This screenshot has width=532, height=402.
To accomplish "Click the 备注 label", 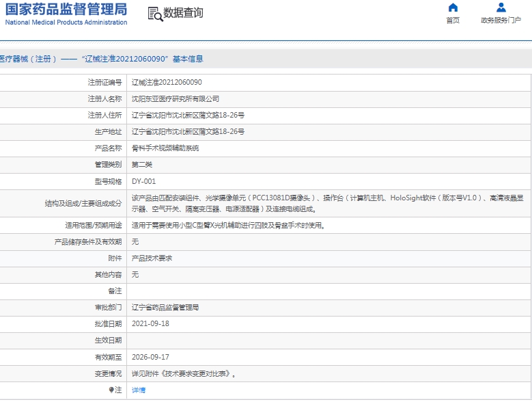I will pos(115,291).
